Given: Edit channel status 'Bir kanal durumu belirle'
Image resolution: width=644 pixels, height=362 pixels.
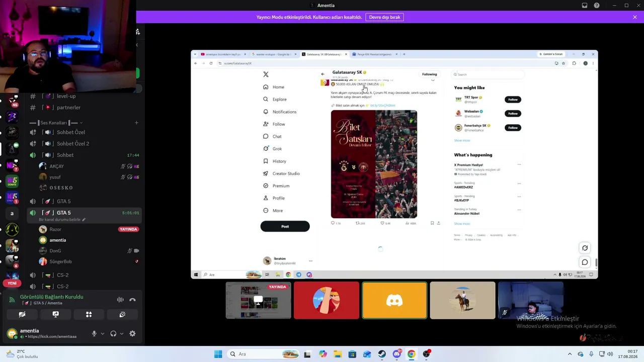Looking at the screenshot, I should pyautogui.click(x=62, y=220).
